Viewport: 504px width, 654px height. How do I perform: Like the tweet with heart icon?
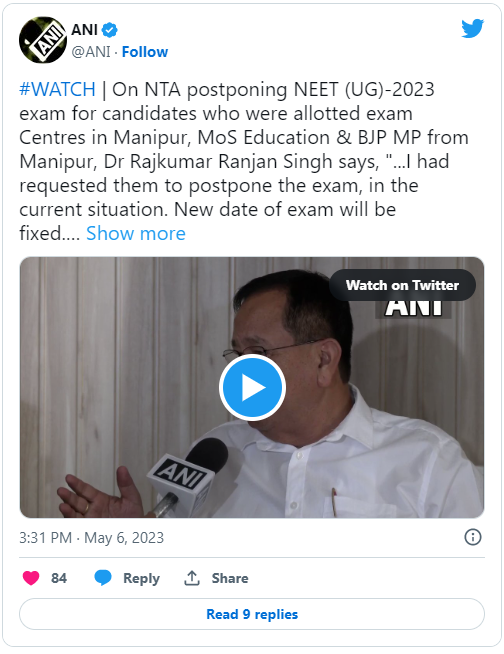31,578
